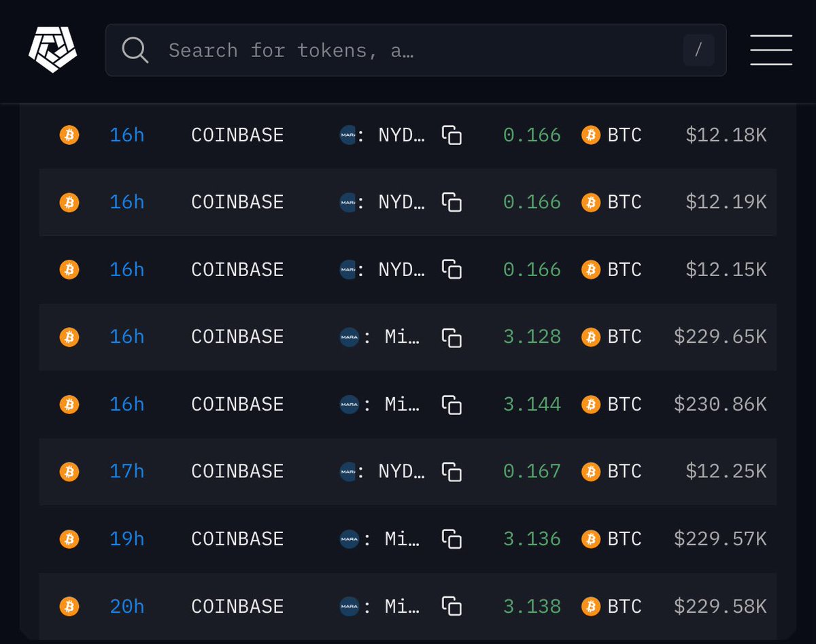Open the hamburger menu
Image resolution: width=816 pixels, height=644 pixels.
[770, 50]
